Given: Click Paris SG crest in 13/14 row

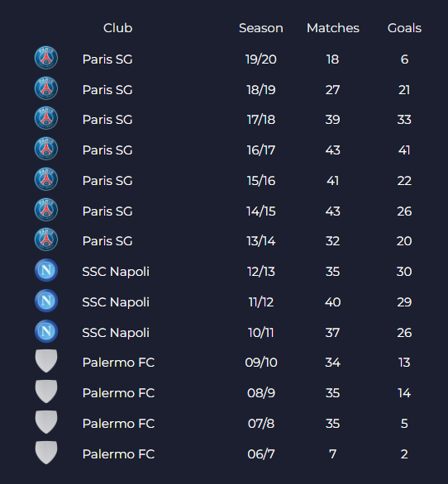Looking at the screenshot, I should (46, 240).
